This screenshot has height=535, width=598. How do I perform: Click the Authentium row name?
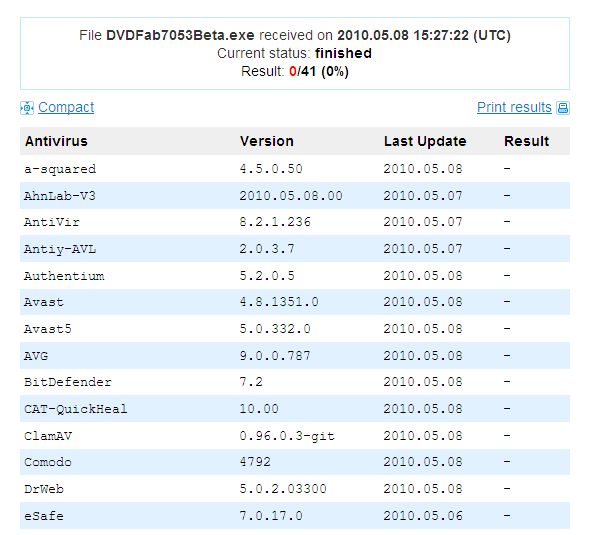[x=64, y=276]
